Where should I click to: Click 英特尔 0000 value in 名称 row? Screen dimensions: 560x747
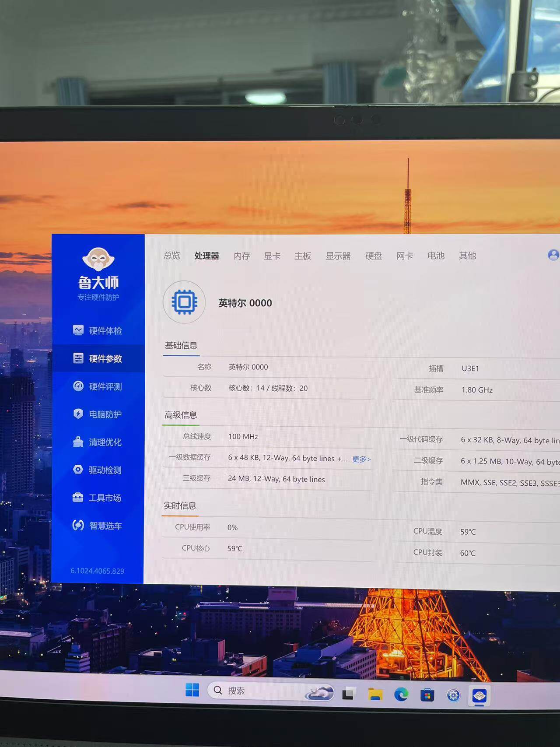(x=248, y=367)
